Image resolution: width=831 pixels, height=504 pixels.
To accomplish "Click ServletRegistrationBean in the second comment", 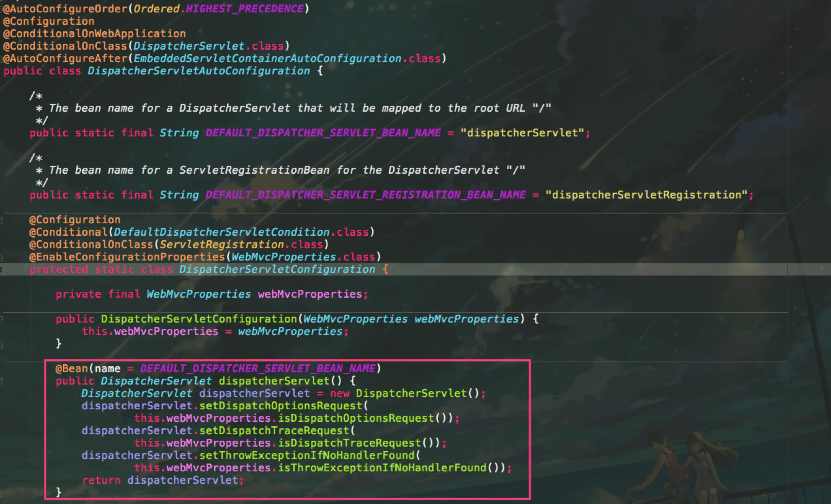I will (254, 170).
